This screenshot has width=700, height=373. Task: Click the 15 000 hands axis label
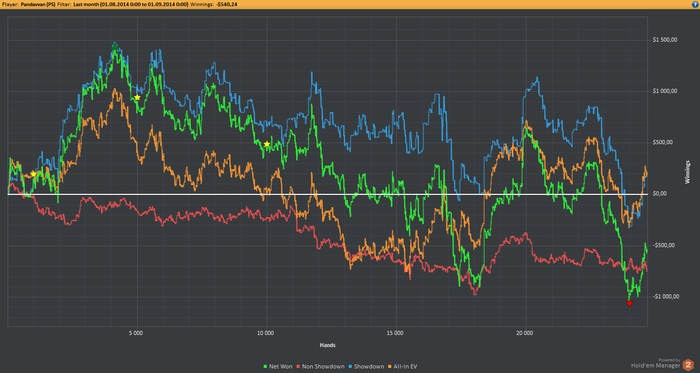tap(396, 332)
